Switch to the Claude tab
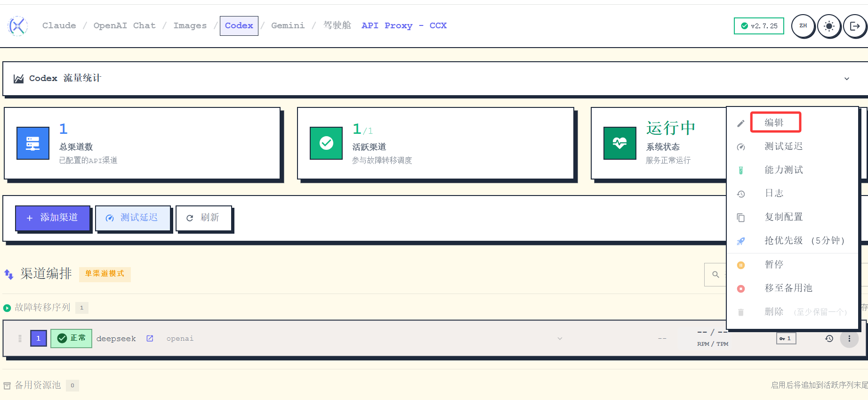 (59, 25)
